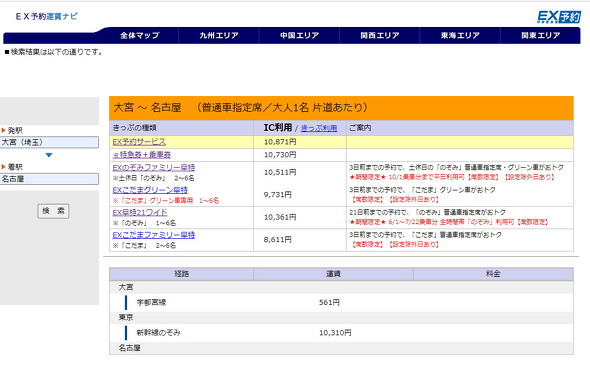The height and width of the screenshot is (365, 590).
Task: Open the 関東エリア tab
Action: 541,36
